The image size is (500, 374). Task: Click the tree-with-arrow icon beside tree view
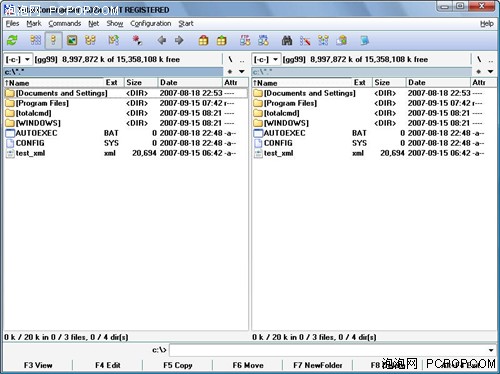click(x=113, y=41)
